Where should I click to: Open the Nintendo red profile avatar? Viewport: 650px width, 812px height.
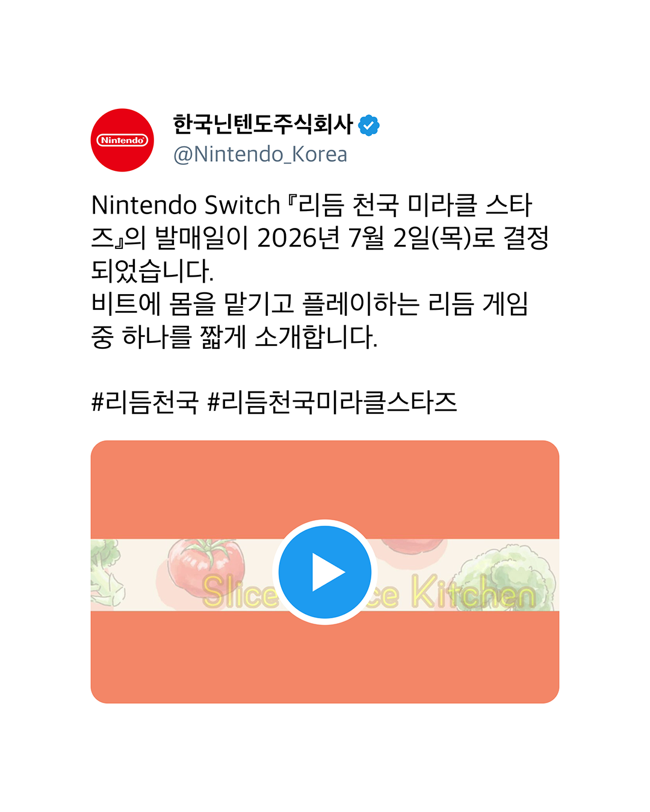[123, 140]
